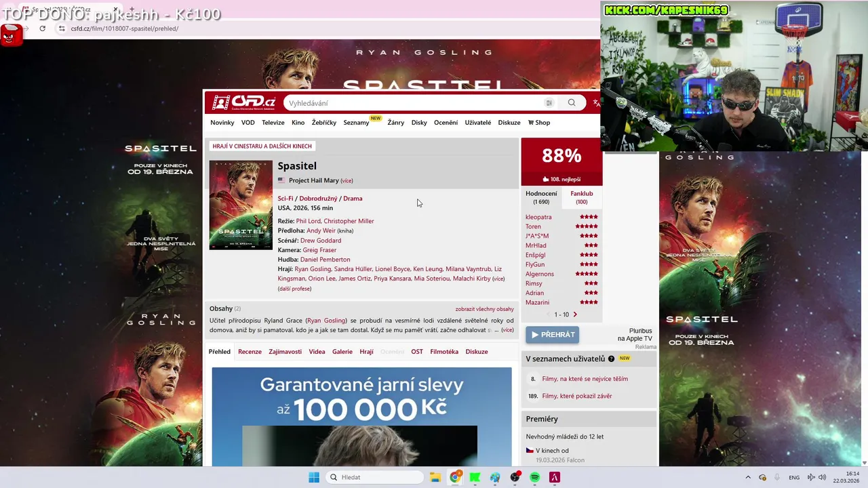This screenshot has height=488, width=868.
Task: Click the browser reload icon
Action: (x=42, y=28)
